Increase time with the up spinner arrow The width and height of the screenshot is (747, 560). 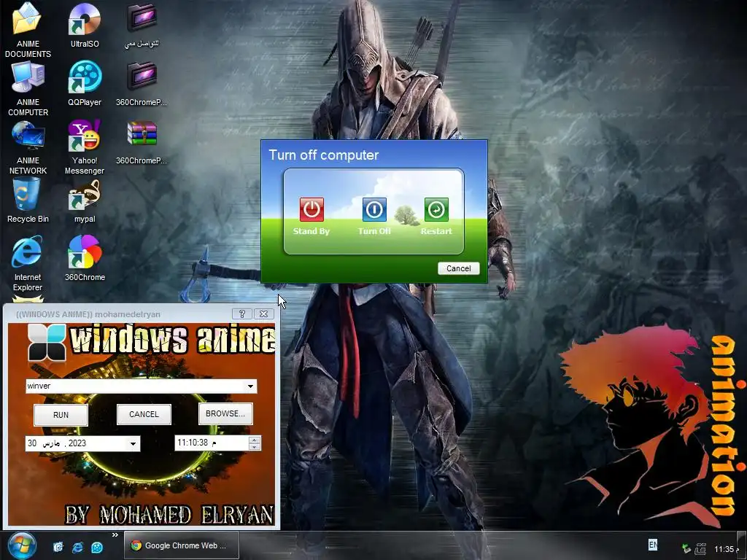tap(255, 440)
